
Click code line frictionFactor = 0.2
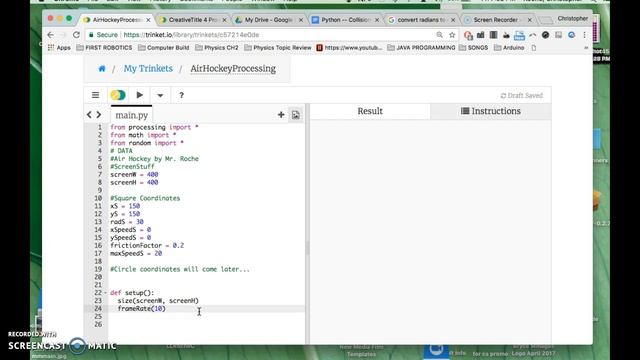click(147, 246)
